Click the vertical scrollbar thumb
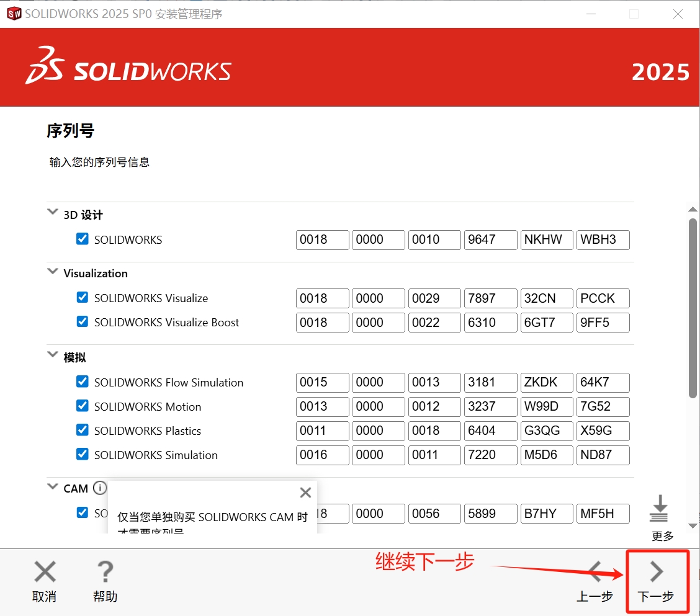 693,308
